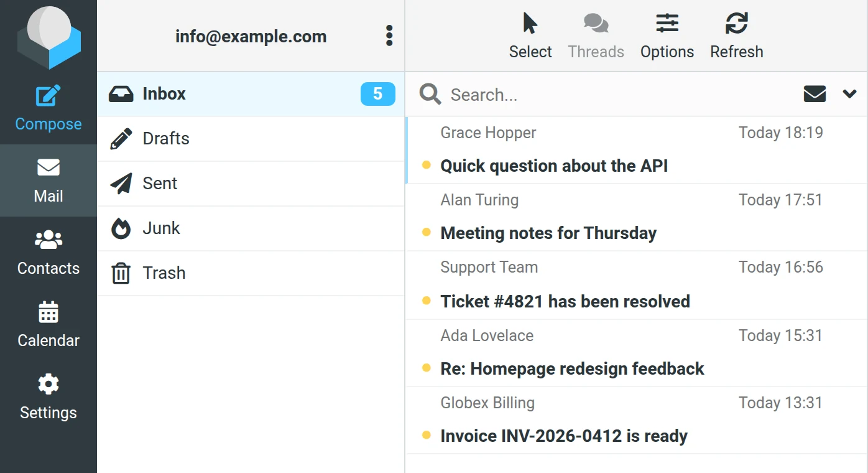Click the unread dot on Alan Turing's message
Screen dimensions: 868x473
[x=427, y=232]
